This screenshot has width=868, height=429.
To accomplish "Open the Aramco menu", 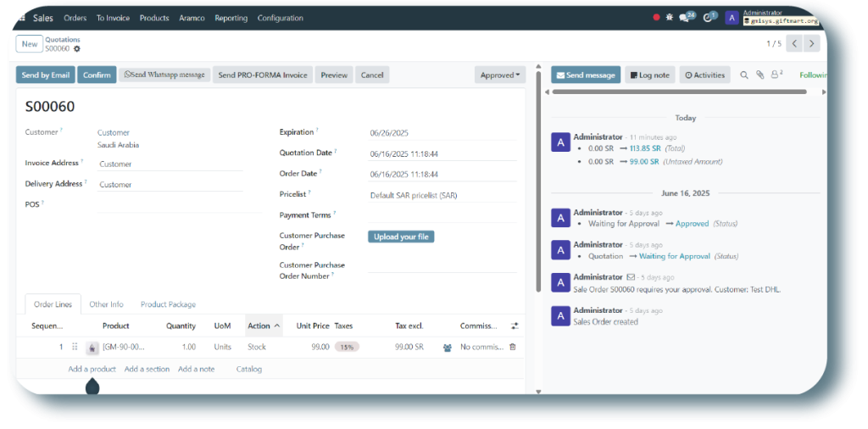I will click(192, 18).
